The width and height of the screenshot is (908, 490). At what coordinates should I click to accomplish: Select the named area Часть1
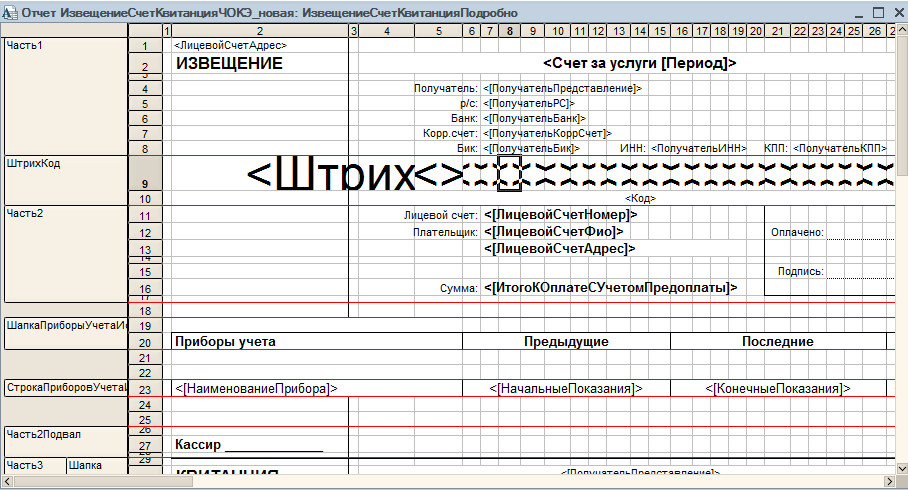(63, 46)
